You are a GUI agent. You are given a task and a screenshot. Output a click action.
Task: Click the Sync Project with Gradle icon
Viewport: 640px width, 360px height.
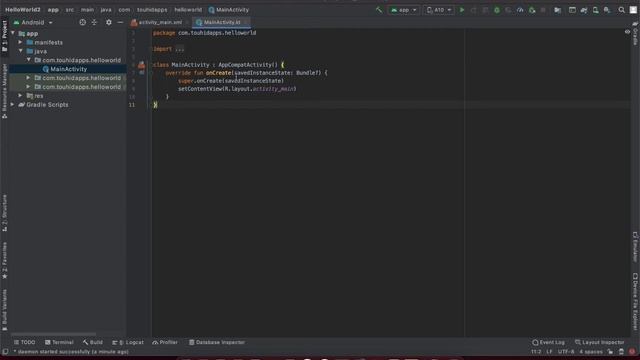coord(584,10)
